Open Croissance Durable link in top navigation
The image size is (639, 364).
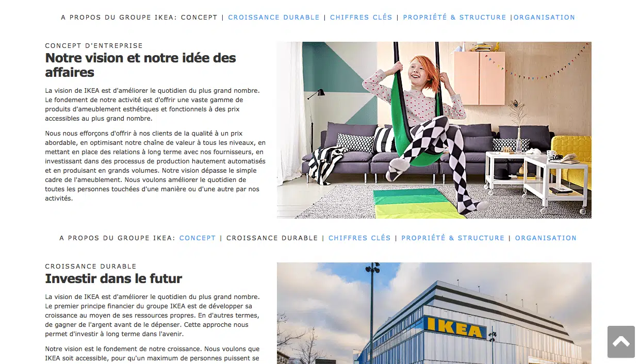(x=274, y=17)
